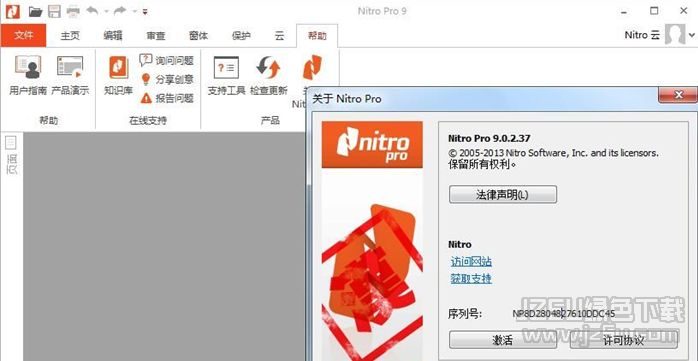This screenshot has width=698, height=361.
Task: Expand undo history dropdown arrow
Action: pos(106,12)
